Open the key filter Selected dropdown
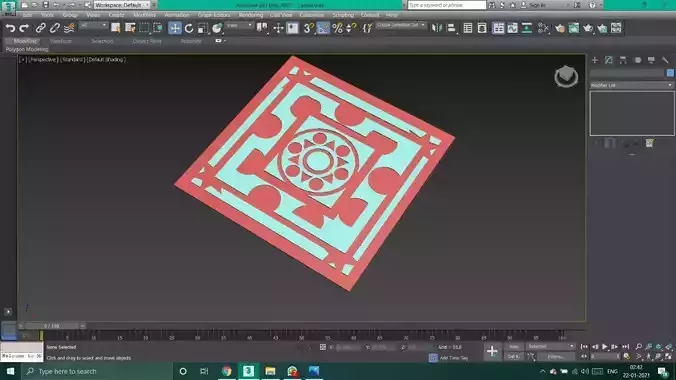The height and width of the screenshot is (380, 676). coord(551,346)
